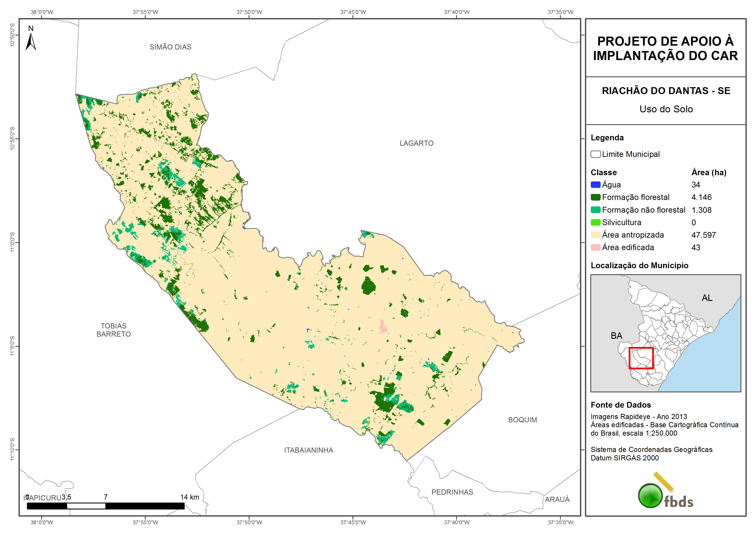Viewport: 756px width, 534px height.
Task: Click the Silvicultura bright green swatch
Action: [595, 222]
